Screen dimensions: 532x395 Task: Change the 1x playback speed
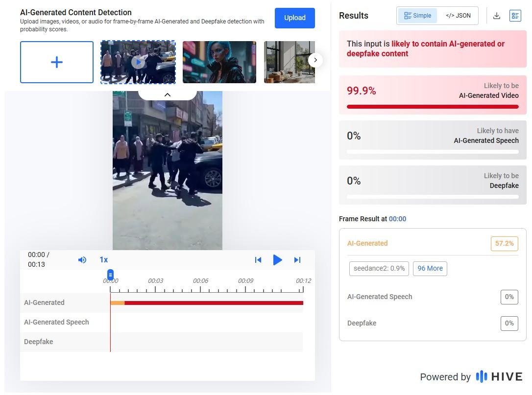click(x=104, y=260)
